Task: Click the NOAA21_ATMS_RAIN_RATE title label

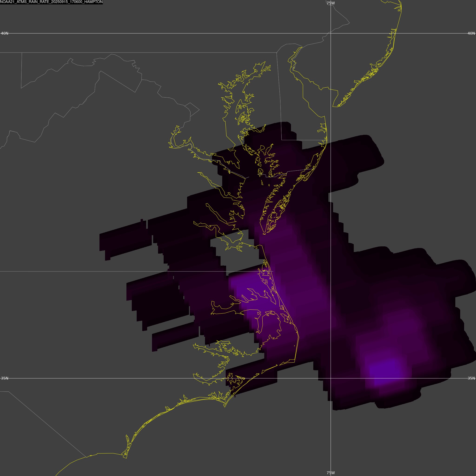Action: pyautogui.click(x=51, y=2)
